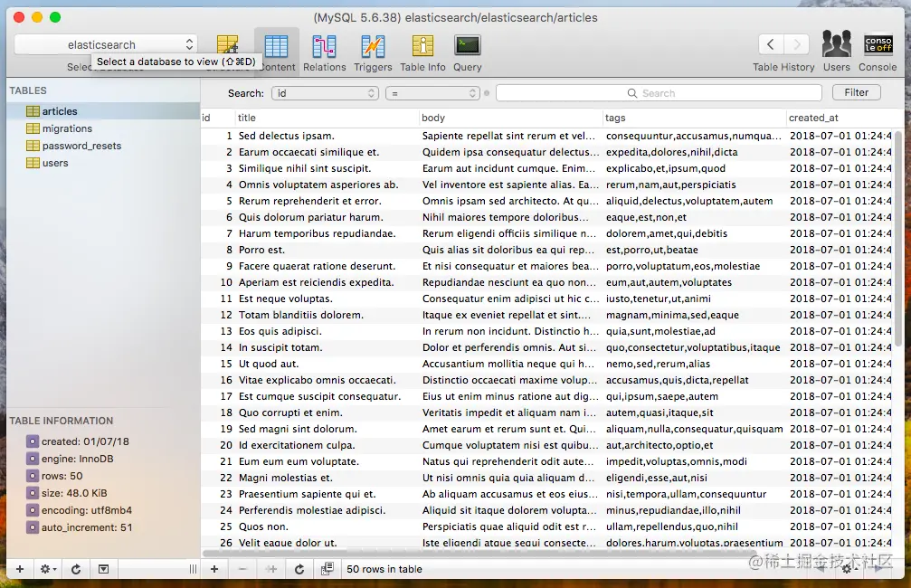Reload the table contents
Image resolution: width=911 pixels, height=588 pixels.
(x=299, y=569)
